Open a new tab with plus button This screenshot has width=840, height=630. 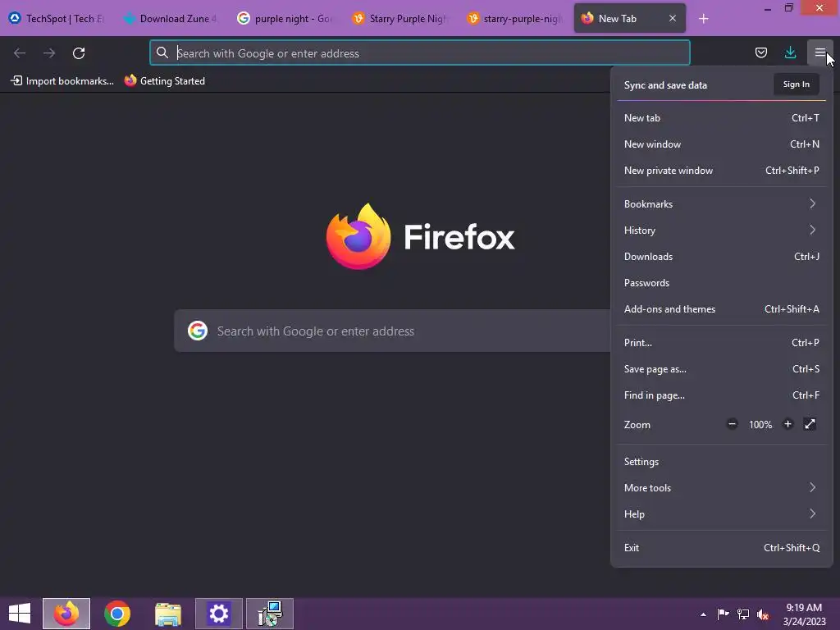point(703,19)
